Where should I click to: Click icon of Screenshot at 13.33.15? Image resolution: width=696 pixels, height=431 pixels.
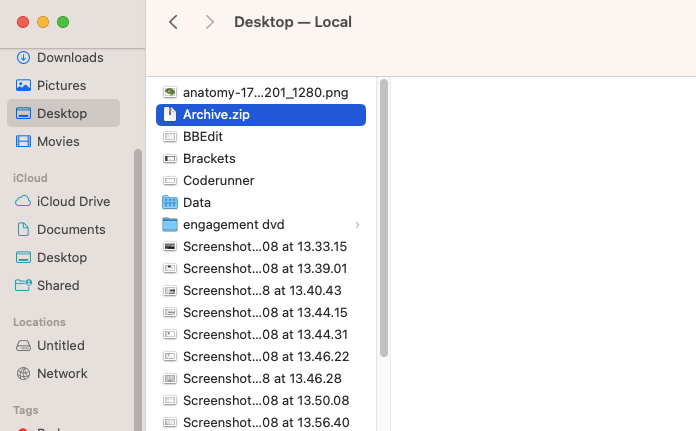coord(170,246)
